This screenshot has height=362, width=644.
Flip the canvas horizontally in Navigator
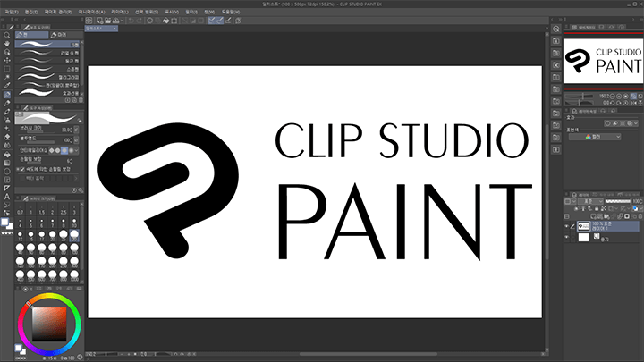633,103
